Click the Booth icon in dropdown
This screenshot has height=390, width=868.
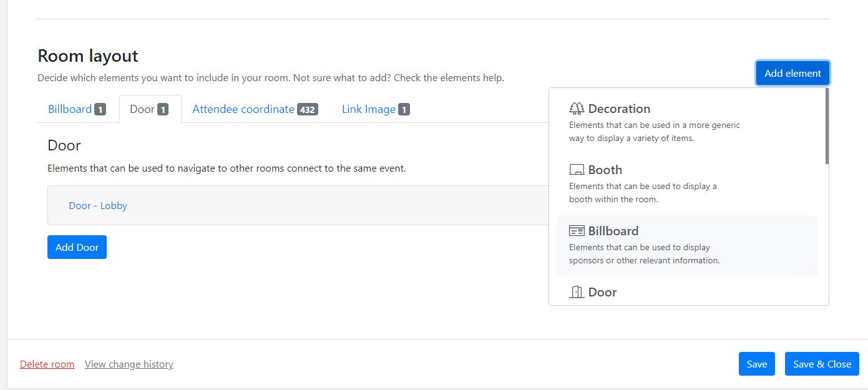577,170
